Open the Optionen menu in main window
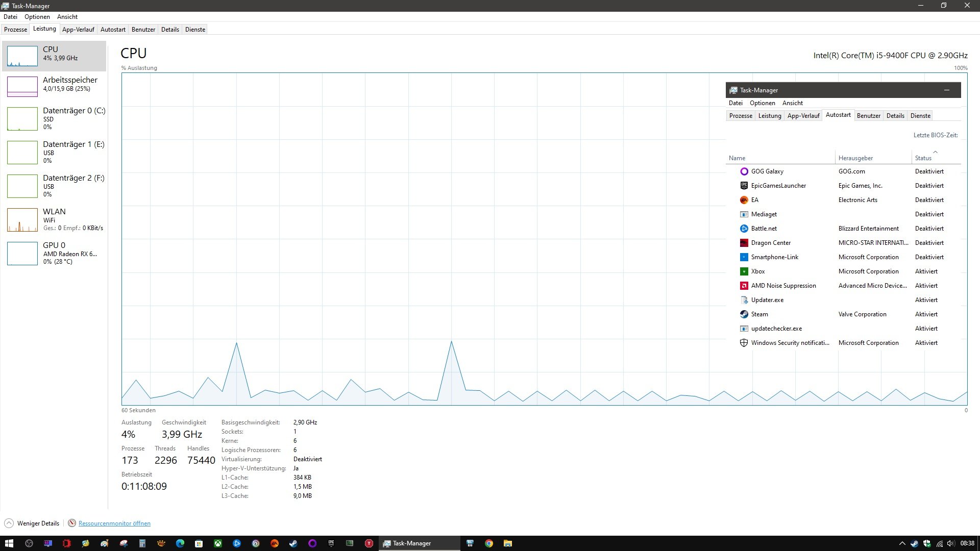The width and height of the screenshot is (980, 551). click(x=37, y=17)
